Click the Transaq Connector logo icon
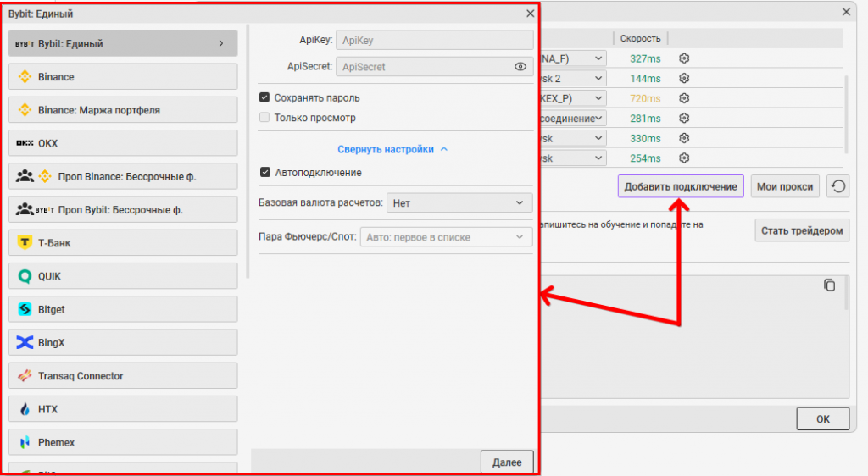 (x=25, y=375)
